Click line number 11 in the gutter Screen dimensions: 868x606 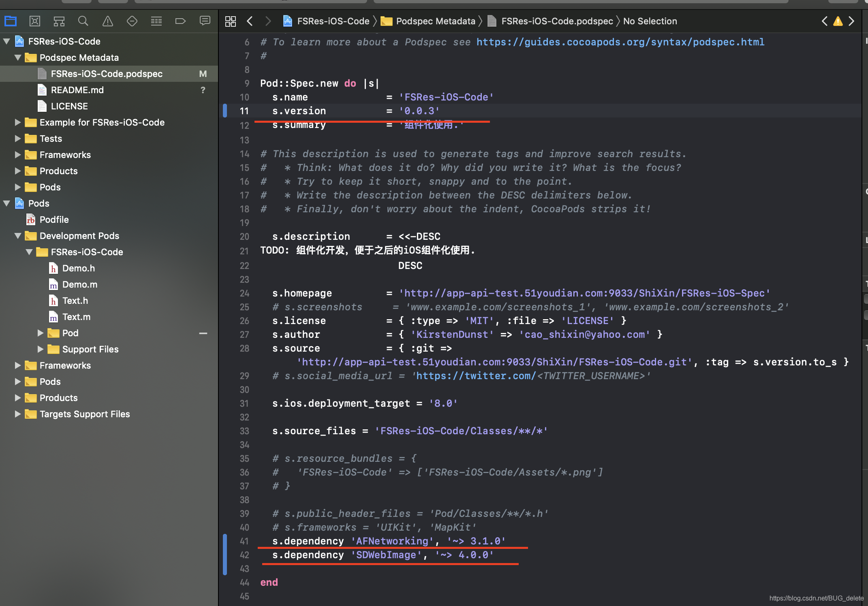click(x=244, y=111)
